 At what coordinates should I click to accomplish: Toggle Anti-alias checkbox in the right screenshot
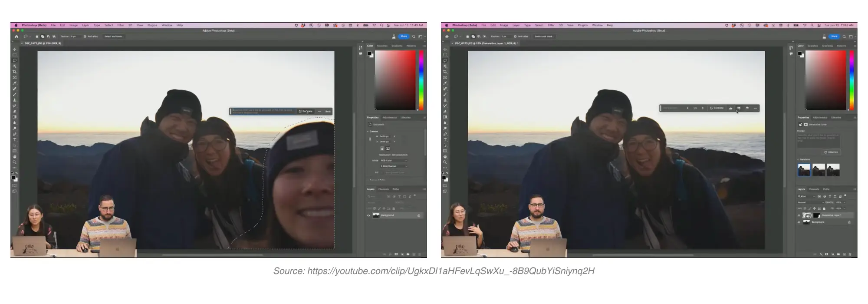pyautogui.click(x=516, y=36)
